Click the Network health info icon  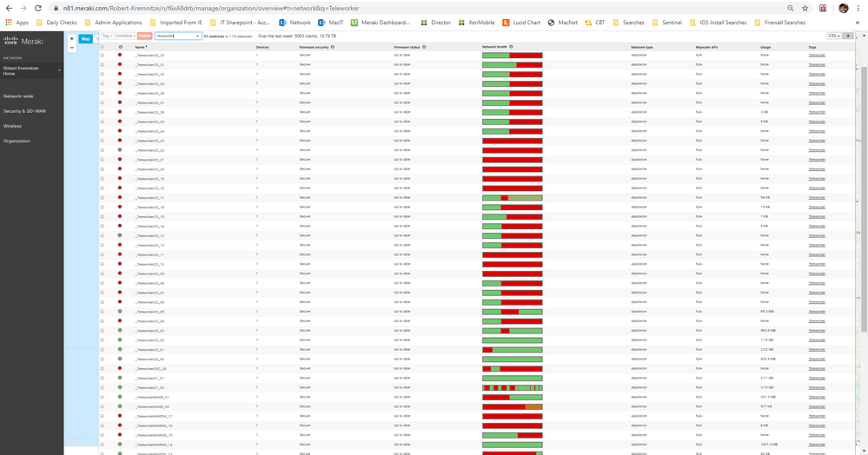pos(511,47)
